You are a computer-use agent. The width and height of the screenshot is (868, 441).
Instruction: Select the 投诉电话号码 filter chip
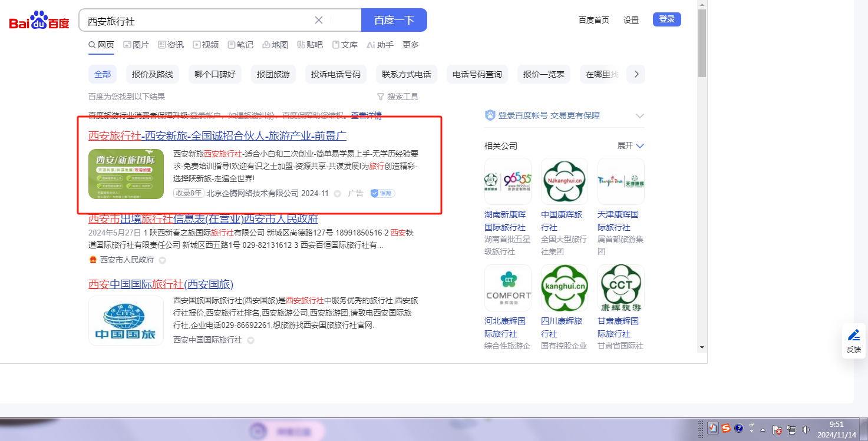tap(336, 74)
